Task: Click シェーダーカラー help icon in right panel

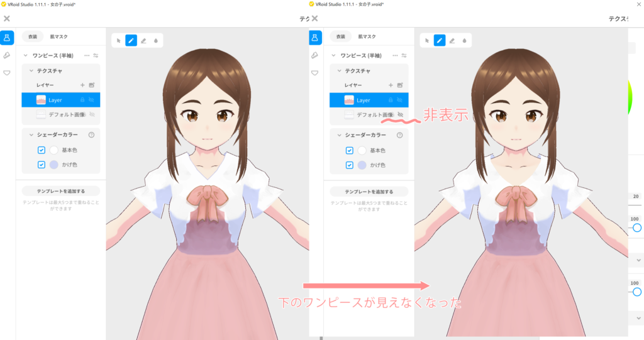Action: coord(399,134)
